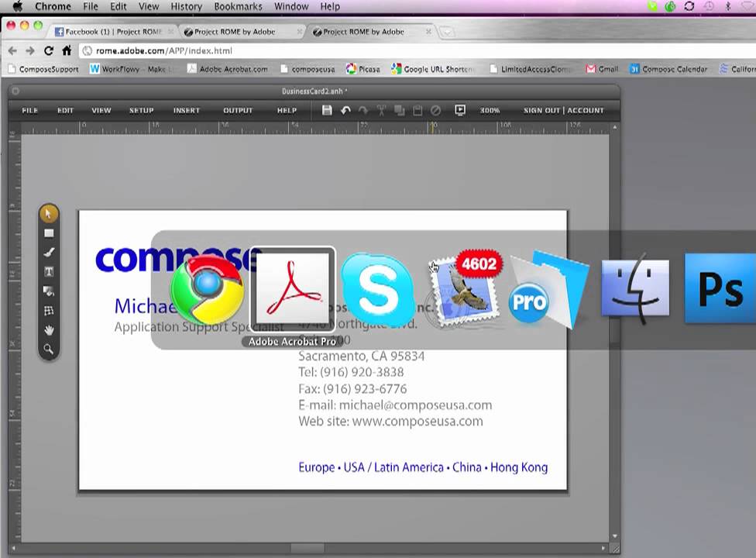Select the Rectangle shape tool

point(49,233)
